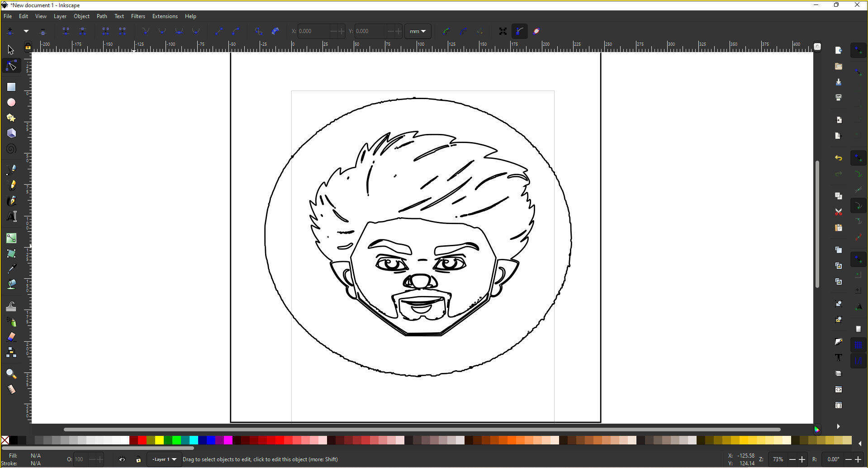Viewport: 868px width, 468px height.
Task: Toggle snap to page border
Action: 858,329
